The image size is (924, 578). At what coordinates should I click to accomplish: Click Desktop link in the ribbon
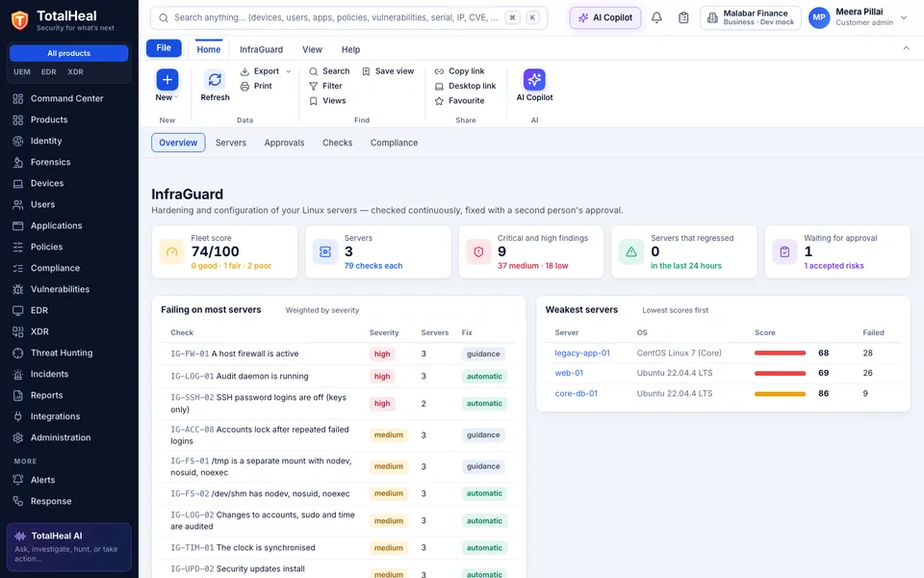point(466,86)
